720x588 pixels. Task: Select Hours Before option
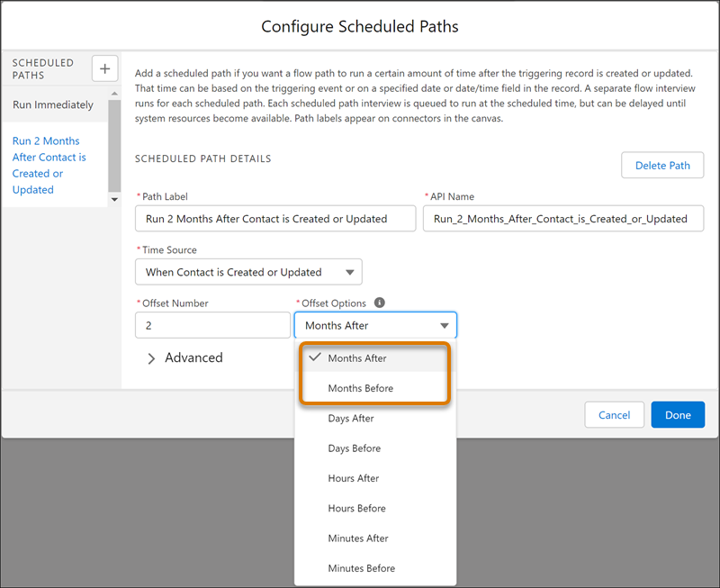pos(356,509)
